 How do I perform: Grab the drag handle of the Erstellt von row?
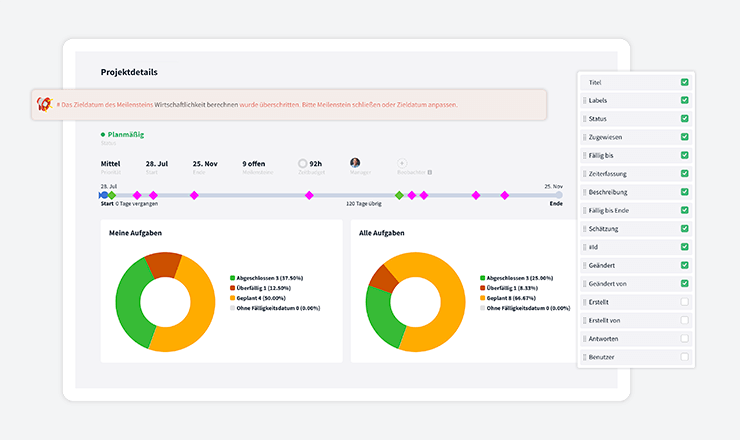[584, 320]
